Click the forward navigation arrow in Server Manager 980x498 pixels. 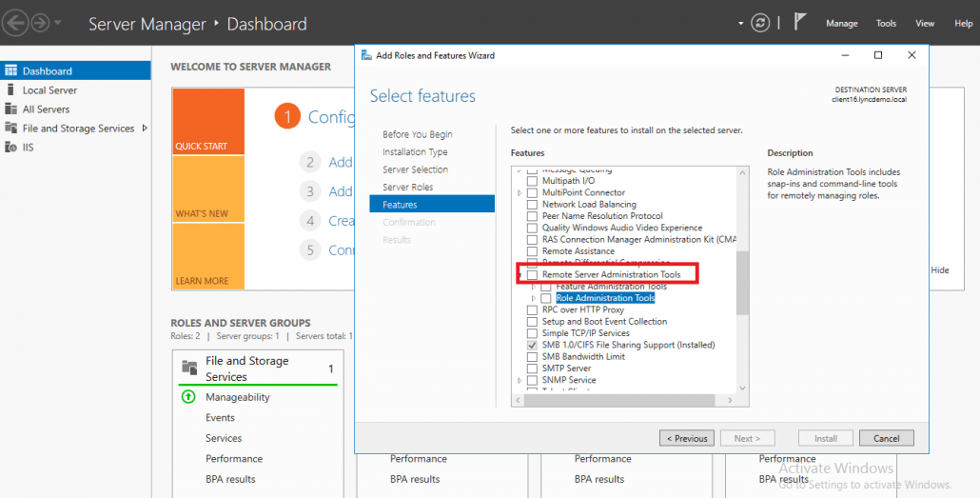41,23
